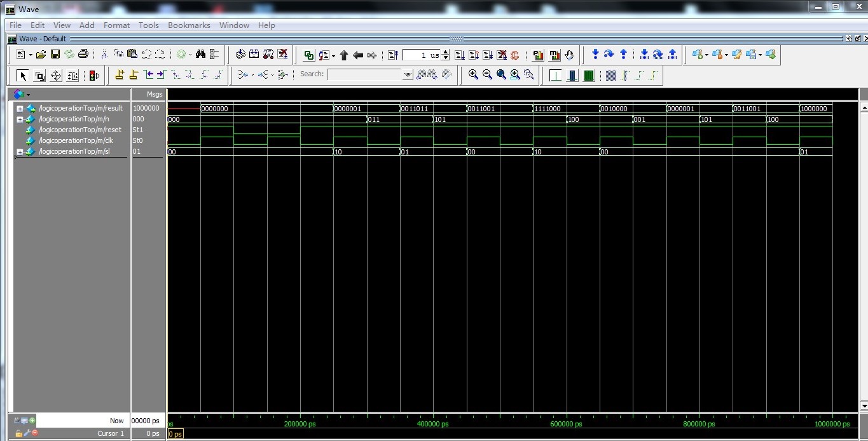Select the /logicoperationTop/m/clk signal
The image size is (868, 441).
point(79,140)
